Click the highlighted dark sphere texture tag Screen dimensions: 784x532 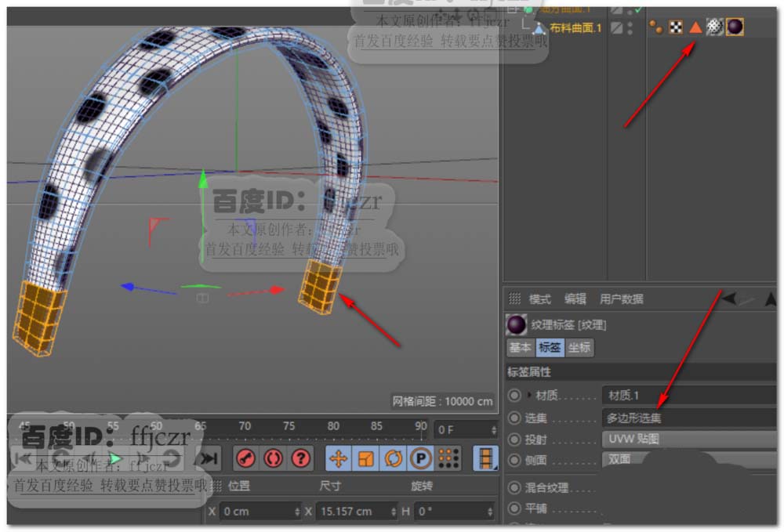(734, 27)
